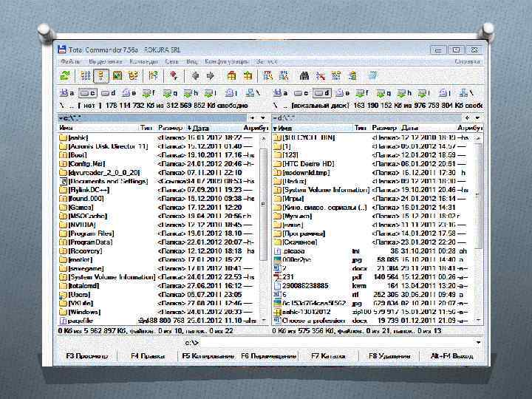This screenshot has width=532, height=399.
Task: Open the Сеть menu
Action: tap(171, 61)
